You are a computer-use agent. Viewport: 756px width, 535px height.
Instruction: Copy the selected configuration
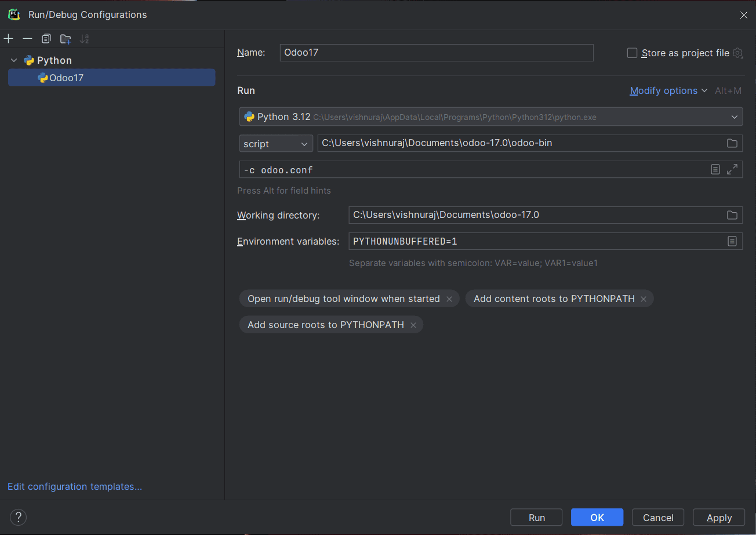click(x=46, y=39)
